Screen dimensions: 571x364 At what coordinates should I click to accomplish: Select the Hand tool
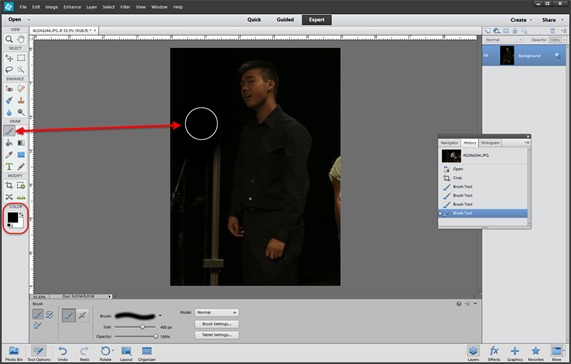pyautogui.click(x=21, y=39)
